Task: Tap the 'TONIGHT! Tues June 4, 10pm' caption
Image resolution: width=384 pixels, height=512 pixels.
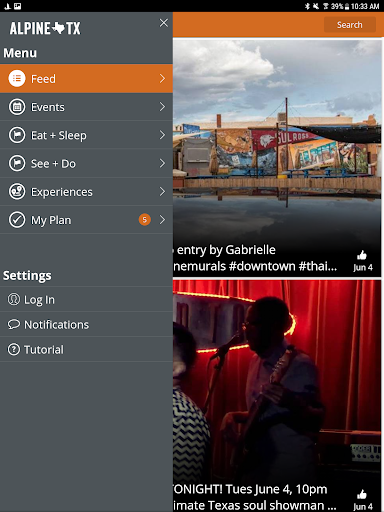Action: click(250, 489)
